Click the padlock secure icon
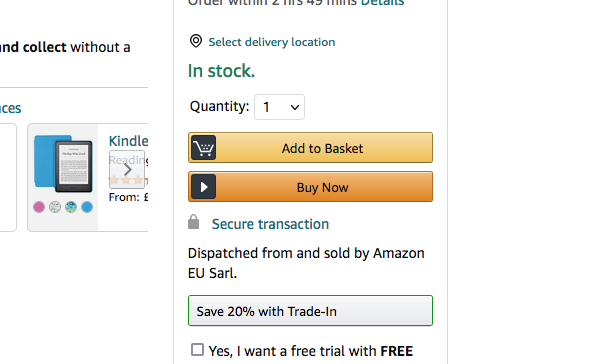 coord(193,222)
